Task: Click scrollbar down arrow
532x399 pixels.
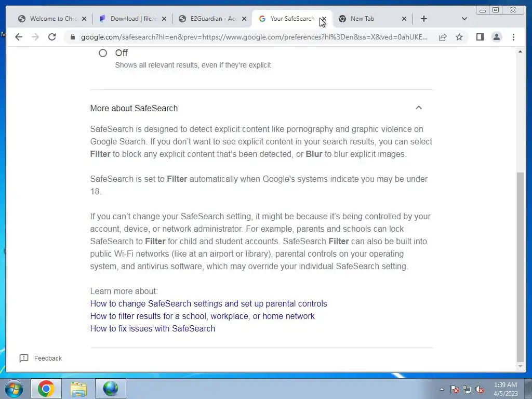Action: [x=520, y=366]
